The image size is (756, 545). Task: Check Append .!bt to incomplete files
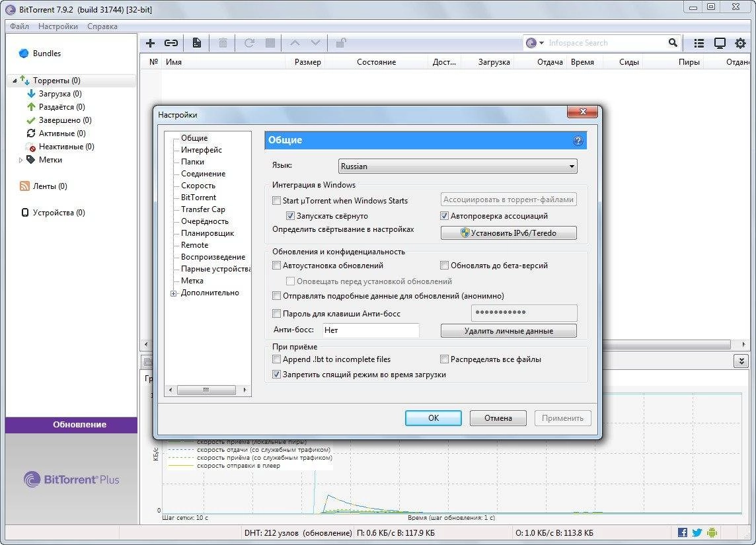(276, 359)
